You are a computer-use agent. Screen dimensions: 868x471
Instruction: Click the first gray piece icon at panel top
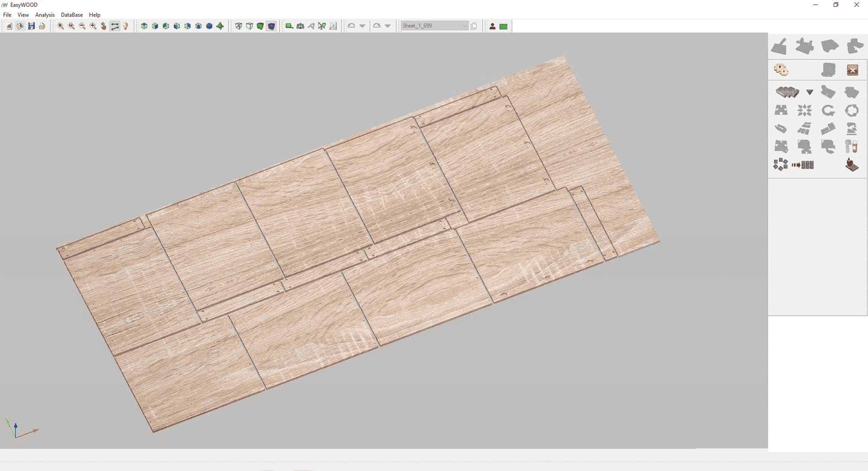tap(779, 47)
